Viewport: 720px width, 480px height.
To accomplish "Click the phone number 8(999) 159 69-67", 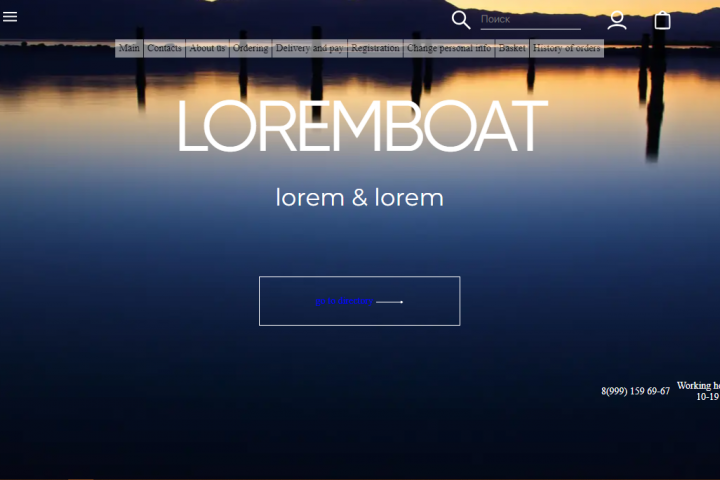I will pyautogui.click(x=636, y=391).
